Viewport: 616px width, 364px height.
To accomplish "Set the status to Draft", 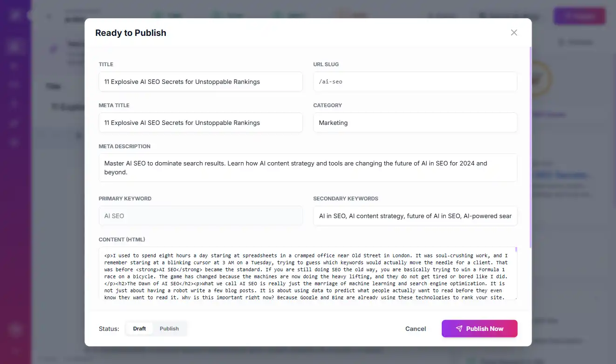I will tap(139, 328).
